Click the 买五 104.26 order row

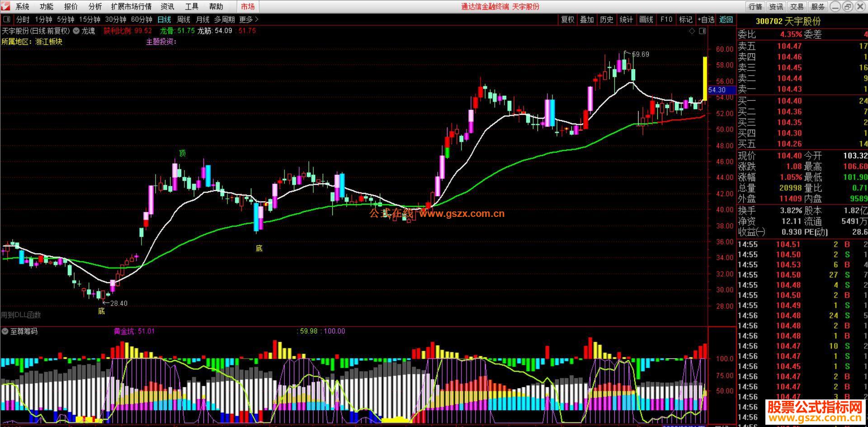tap(802, 144)
